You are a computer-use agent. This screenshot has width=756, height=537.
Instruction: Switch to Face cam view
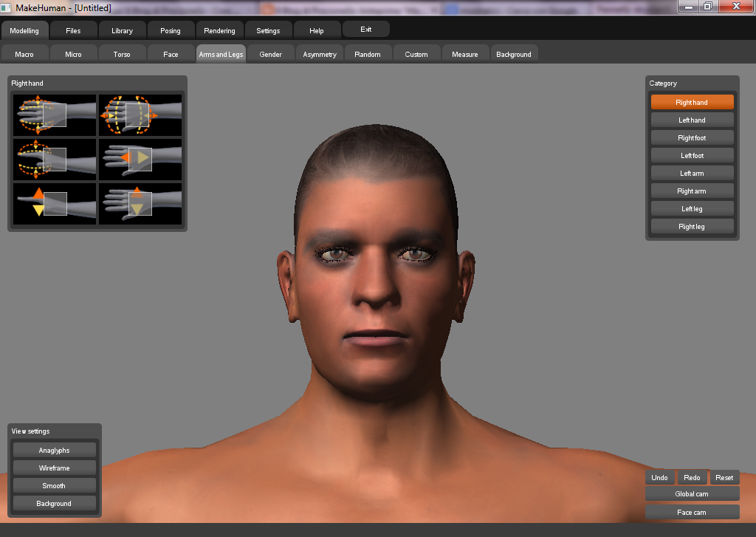692,512
